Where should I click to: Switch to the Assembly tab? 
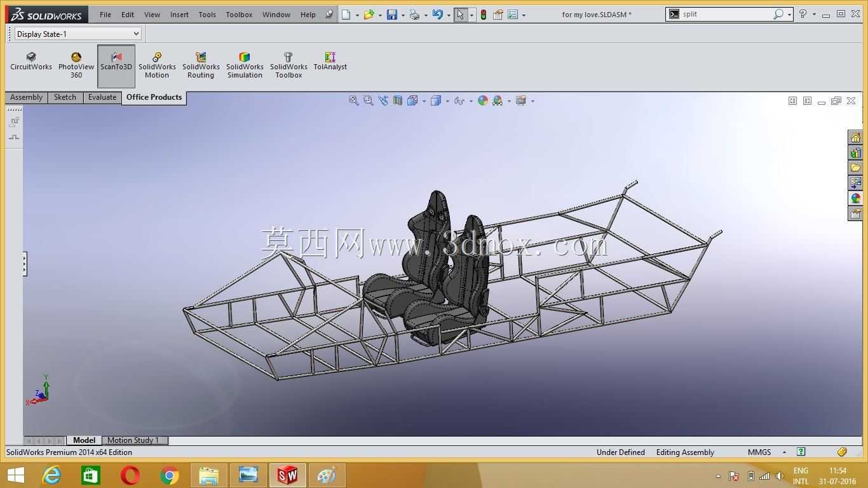[x=26, y=98]
